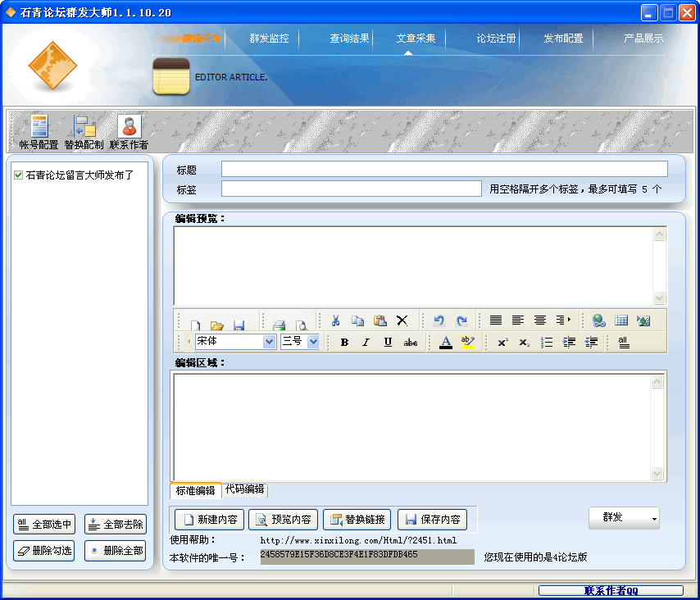700x600 pixels.
Task: Select the Cut tool in the editor toolbar
Action: [337, 322]
